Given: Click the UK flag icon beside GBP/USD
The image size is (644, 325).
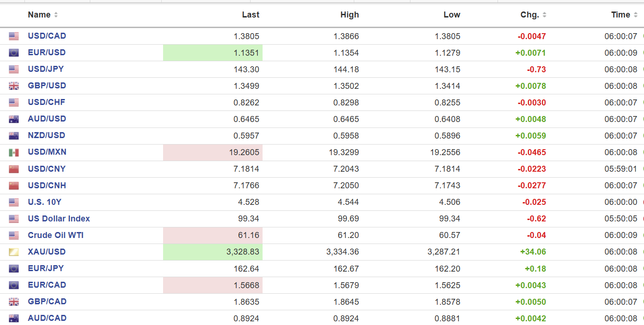Looking at the screenshot, I should coord(14,86).
